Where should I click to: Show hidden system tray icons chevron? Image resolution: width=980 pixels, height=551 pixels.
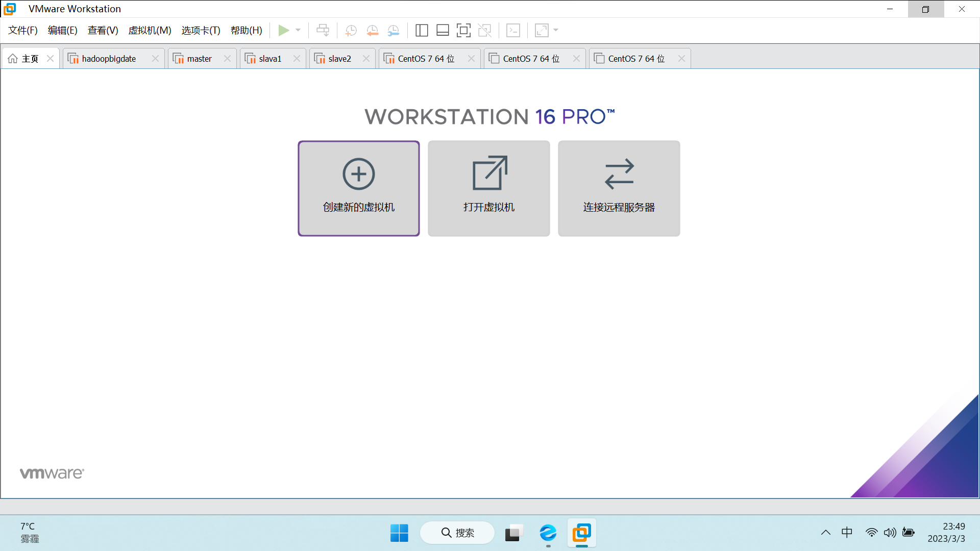coord(826,533)
